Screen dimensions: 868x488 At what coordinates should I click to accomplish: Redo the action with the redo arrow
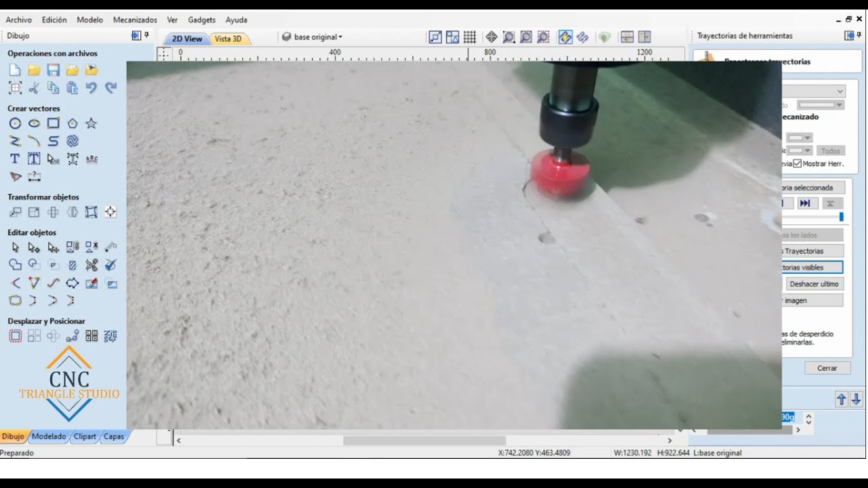[111, 87]
